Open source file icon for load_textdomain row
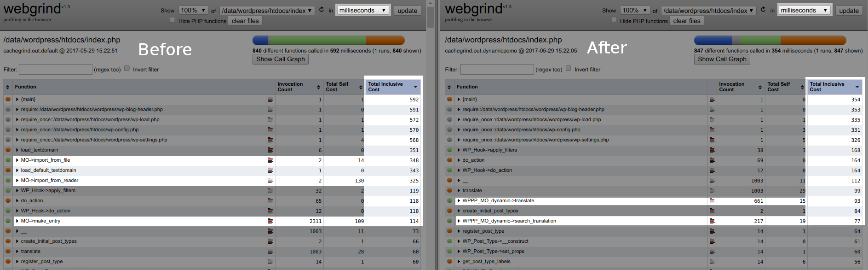868x270 pixels. pyautogui.click(x=270, y=150)
